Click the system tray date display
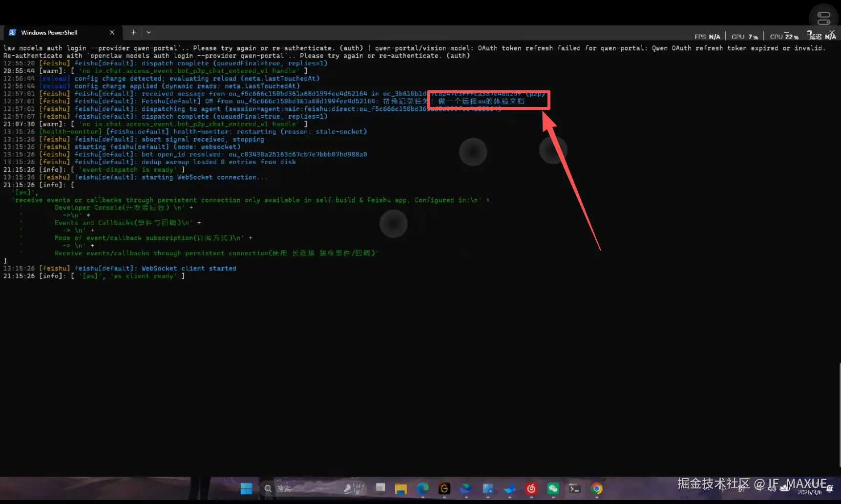The image size is (841, 504). tap(809, 492)
